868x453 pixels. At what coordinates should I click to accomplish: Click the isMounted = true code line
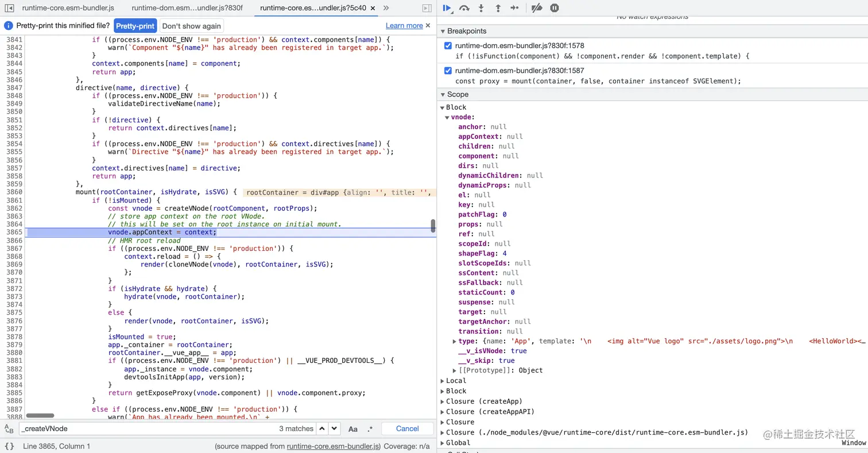(x=142, y=337)
